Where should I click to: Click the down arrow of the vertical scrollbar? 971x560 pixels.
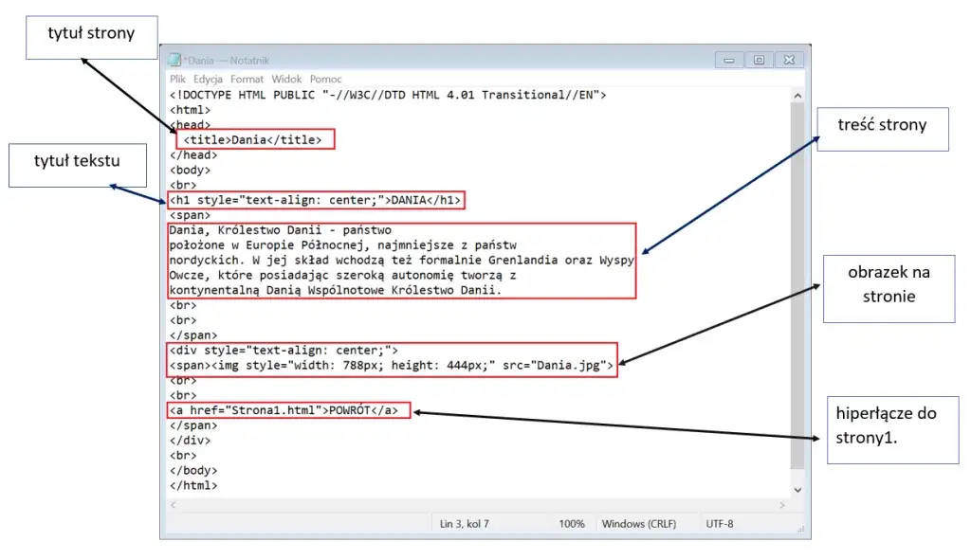pos(797,491)
